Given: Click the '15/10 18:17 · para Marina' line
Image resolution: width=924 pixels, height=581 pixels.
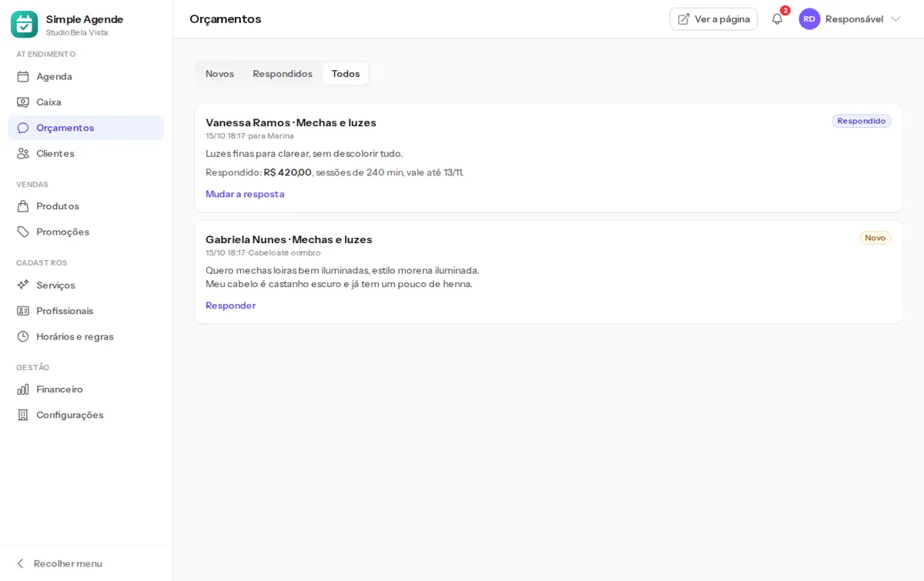Looking at the screenshot, I should 249,135.
